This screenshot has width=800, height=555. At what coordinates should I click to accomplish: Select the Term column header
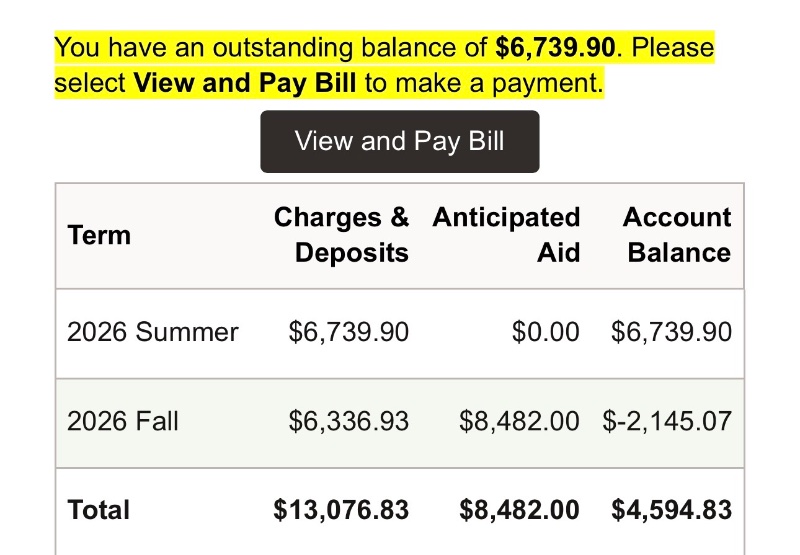[99, 235]
